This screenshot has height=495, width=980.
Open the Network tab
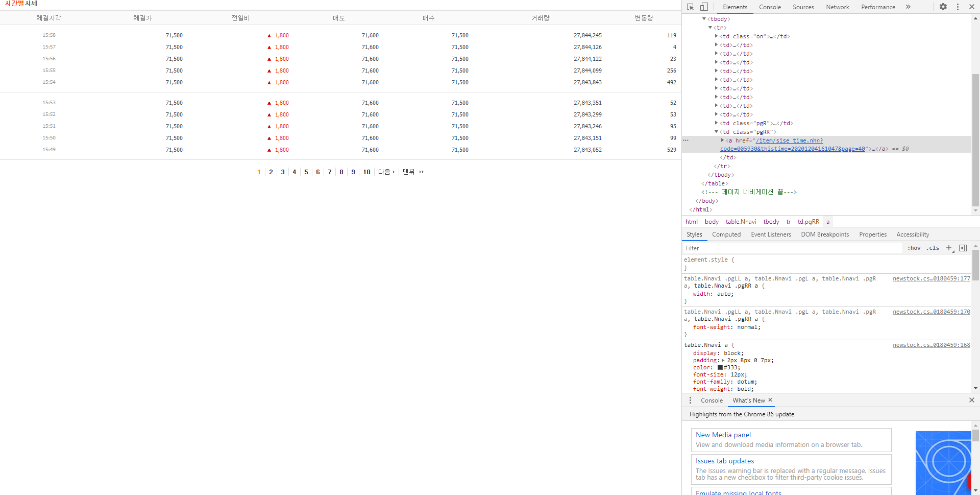[x=838, y=7]
